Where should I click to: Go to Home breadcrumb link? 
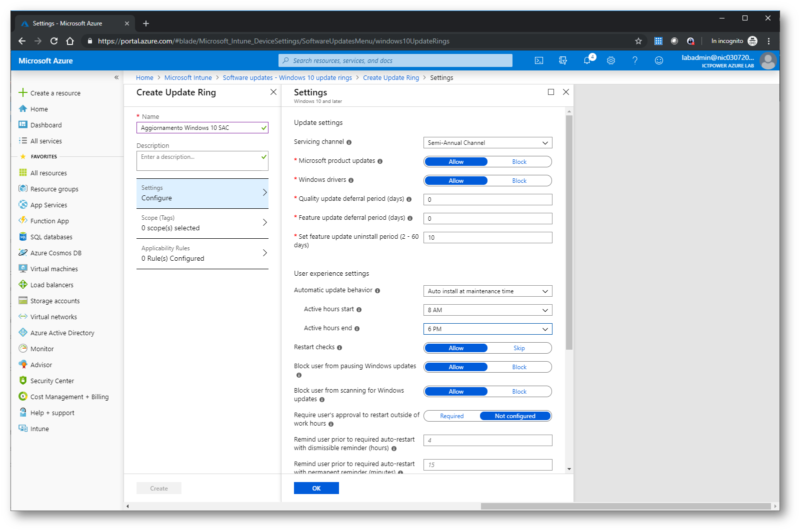point(144,77)
